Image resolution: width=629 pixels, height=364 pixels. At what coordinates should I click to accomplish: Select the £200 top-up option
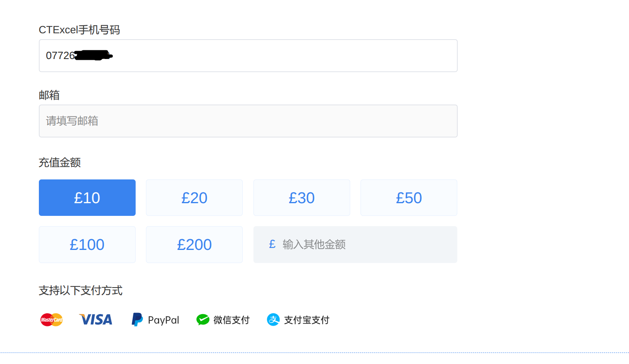194,244
